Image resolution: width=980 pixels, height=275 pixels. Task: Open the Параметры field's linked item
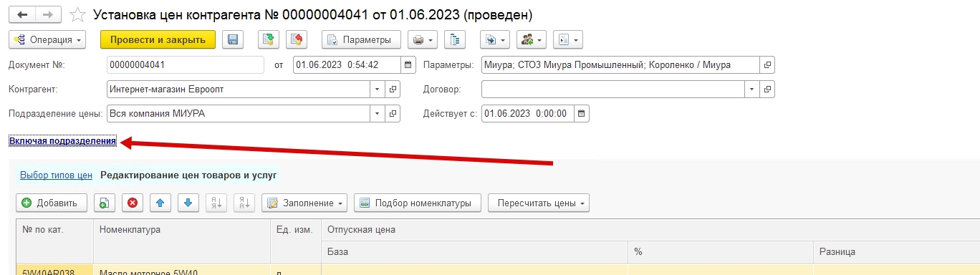pyautogui.click(x=767, y=65)
